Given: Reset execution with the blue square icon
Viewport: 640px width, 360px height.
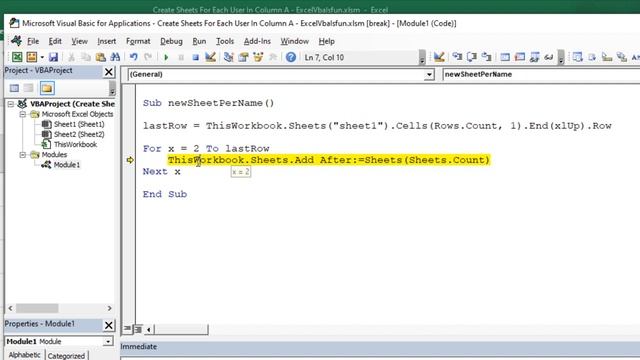Looking at the screenshot, I should pyautogui.click(x=196, y=57).
